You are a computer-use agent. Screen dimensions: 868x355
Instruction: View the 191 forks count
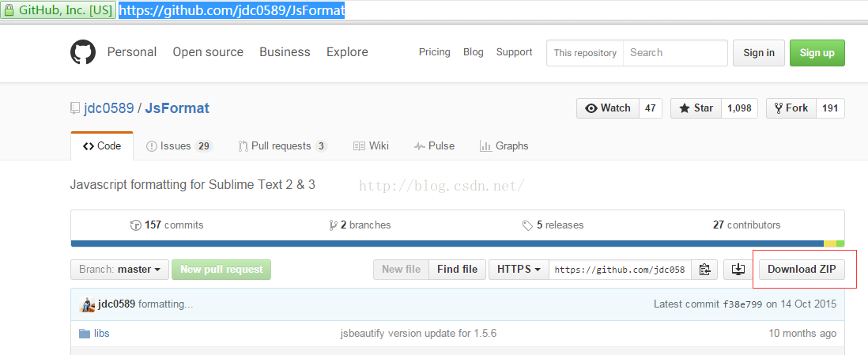click(x=830, y=108)
